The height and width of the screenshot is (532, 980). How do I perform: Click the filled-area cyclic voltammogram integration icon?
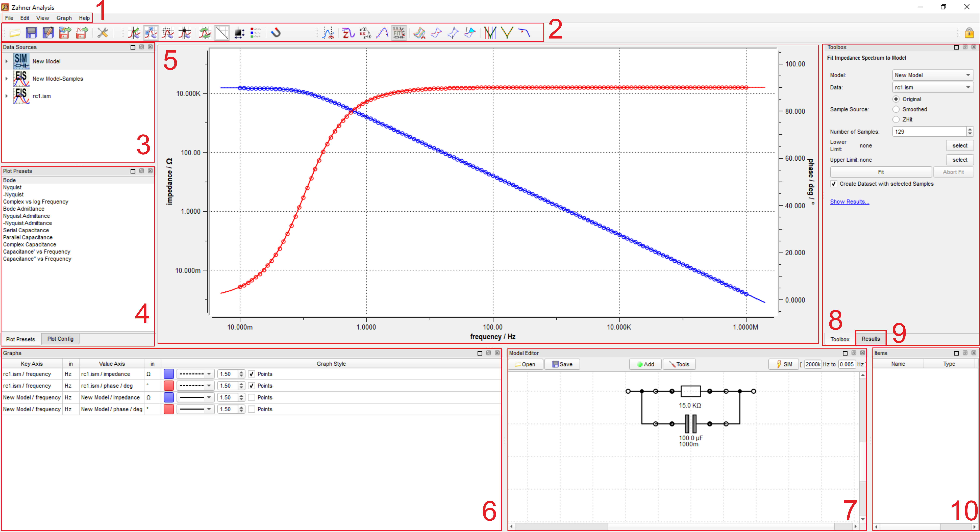tap(470, 33)
